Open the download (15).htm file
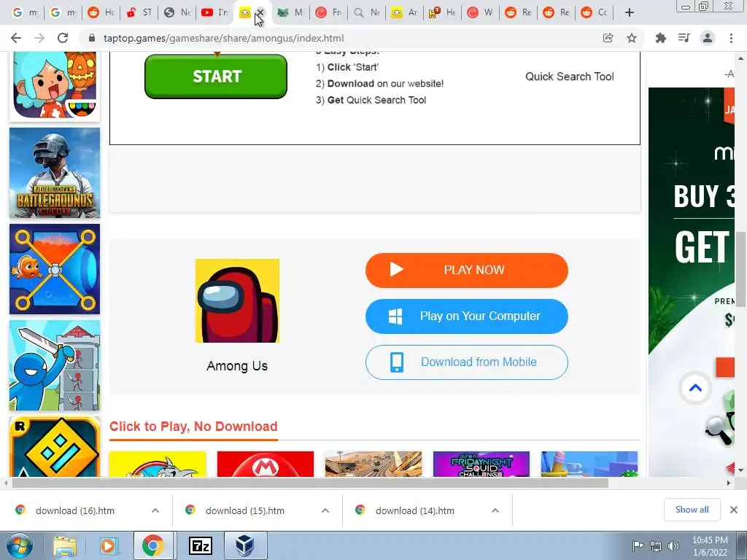 click(x=245, y=510)
